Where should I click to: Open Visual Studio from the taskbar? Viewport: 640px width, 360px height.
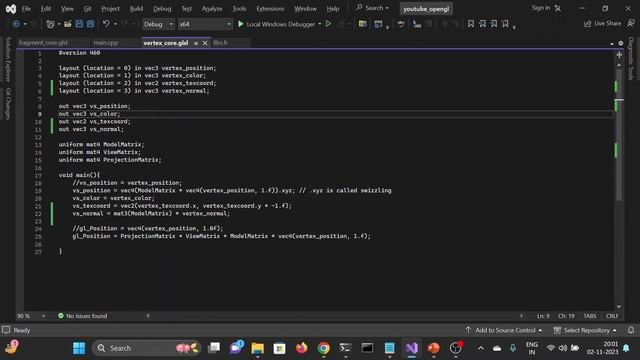point(411,348)
